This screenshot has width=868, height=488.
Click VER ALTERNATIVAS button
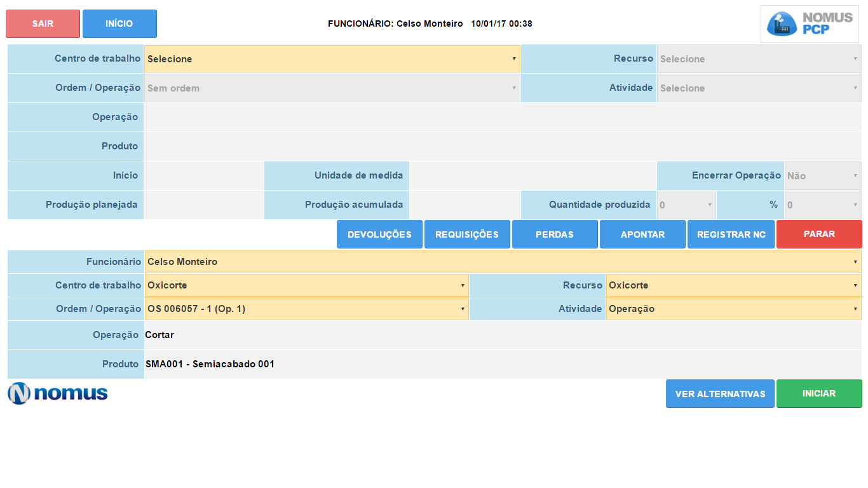point(720,394)
